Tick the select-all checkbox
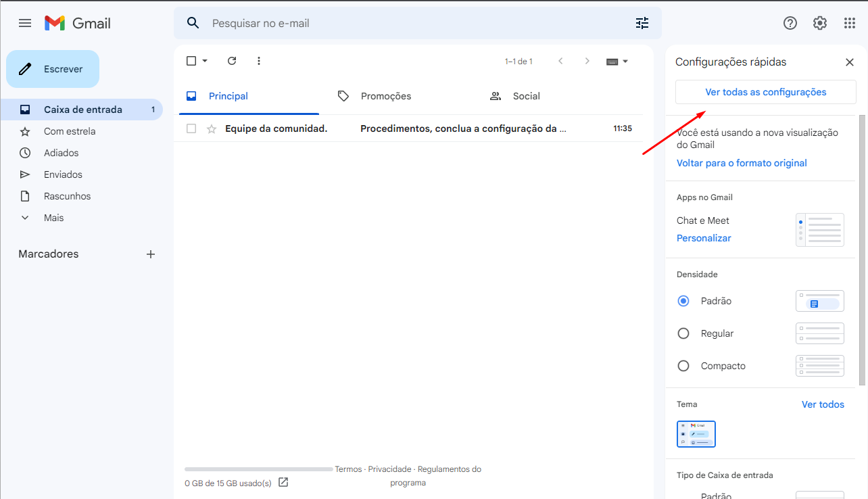Screen dimensions: 868x499 pos(191,61)
